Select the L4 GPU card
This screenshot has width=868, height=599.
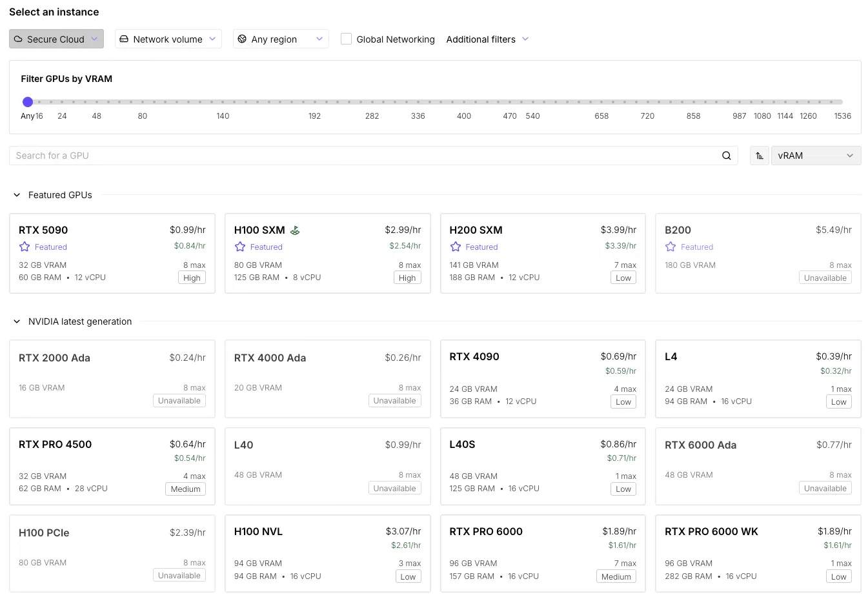[x=758, y=379]
